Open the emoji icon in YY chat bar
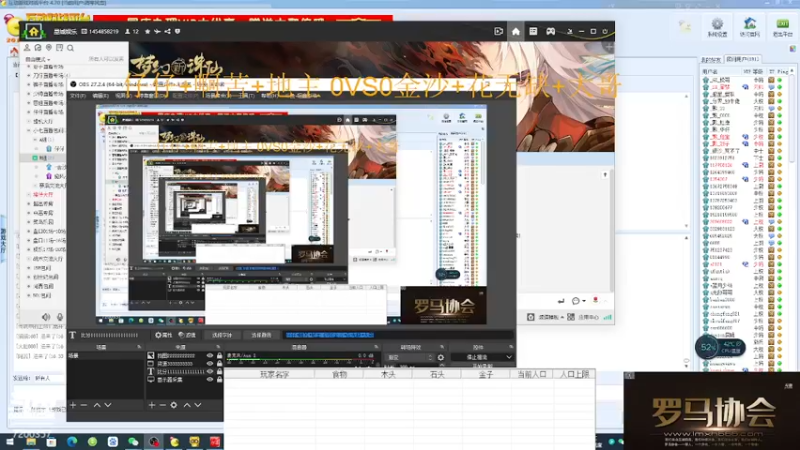Image resolution: width=800 pixels, height=450 pixels. (576, 301)
